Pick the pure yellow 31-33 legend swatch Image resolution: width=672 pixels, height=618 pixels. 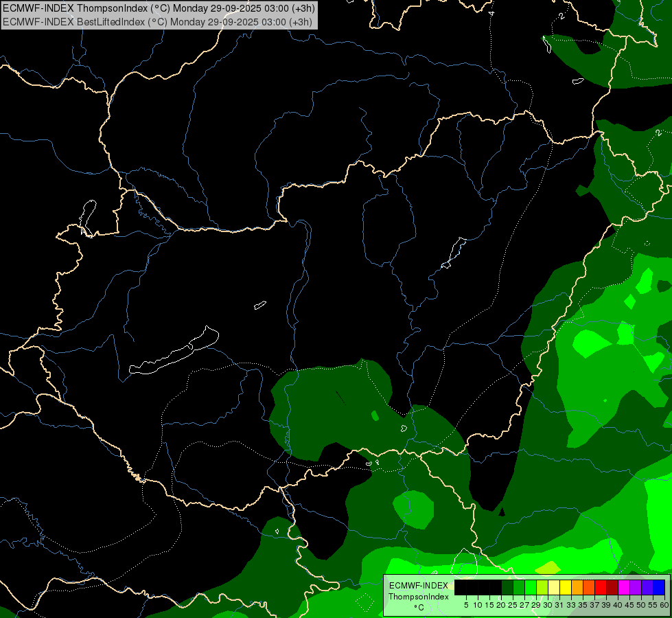click(566, 587)
